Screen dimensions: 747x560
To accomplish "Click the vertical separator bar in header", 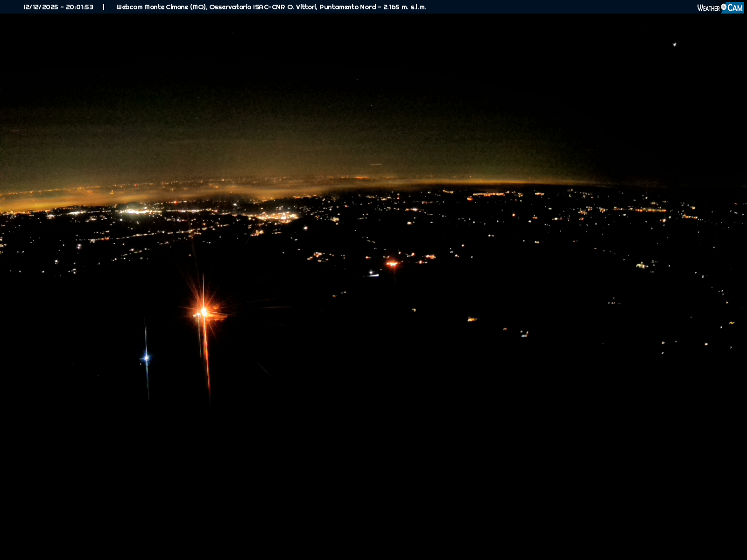I will pyautogui.click(x=104, y=7).
